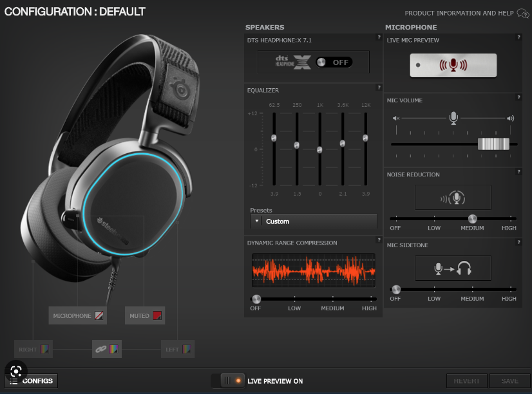Click the noise reduction slider knob
This screenshot has width=532, height=394.
(x=472, y=219)
